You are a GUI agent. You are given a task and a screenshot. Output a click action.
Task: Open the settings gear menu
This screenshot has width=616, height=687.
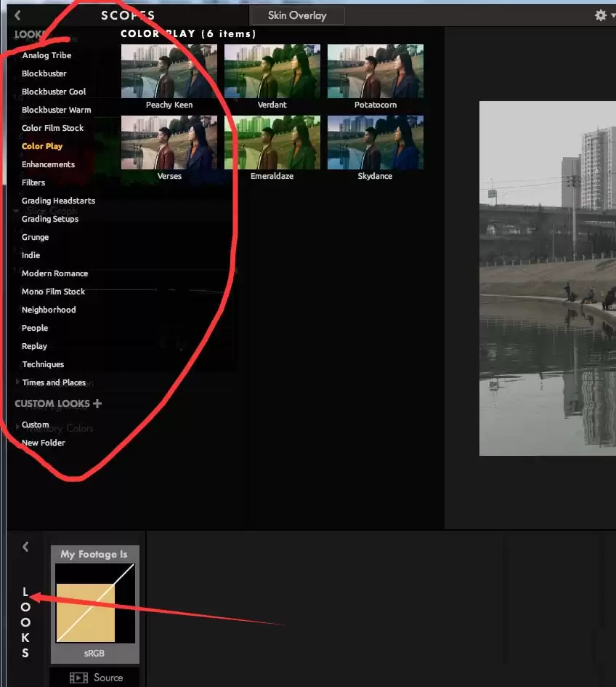click(x=601, y=15)
